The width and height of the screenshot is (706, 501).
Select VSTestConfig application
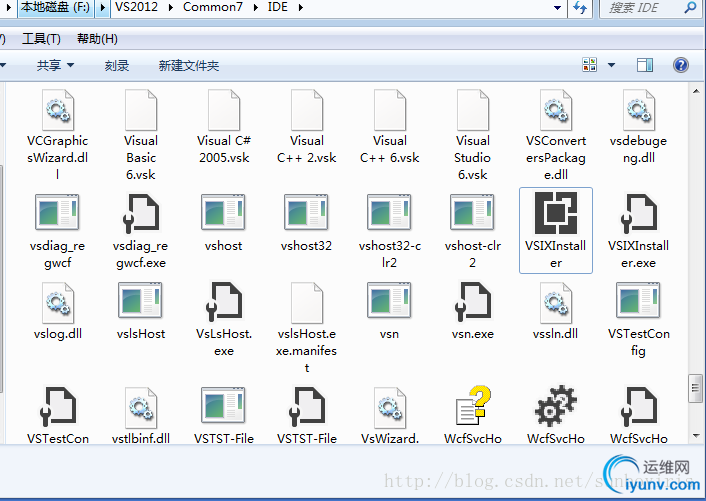pos(638,319)
